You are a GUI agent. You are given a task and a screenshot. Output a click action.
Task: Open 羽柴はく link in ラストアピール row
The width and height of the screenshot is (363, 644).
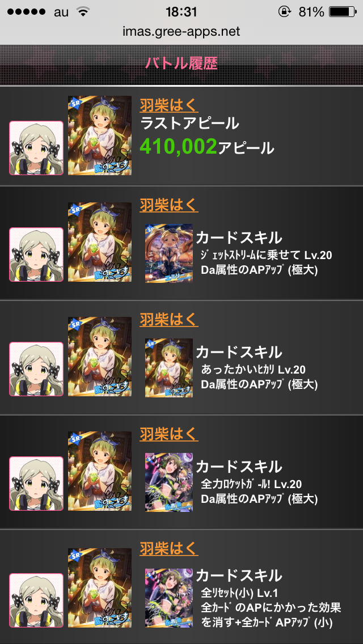click(169, 105)
